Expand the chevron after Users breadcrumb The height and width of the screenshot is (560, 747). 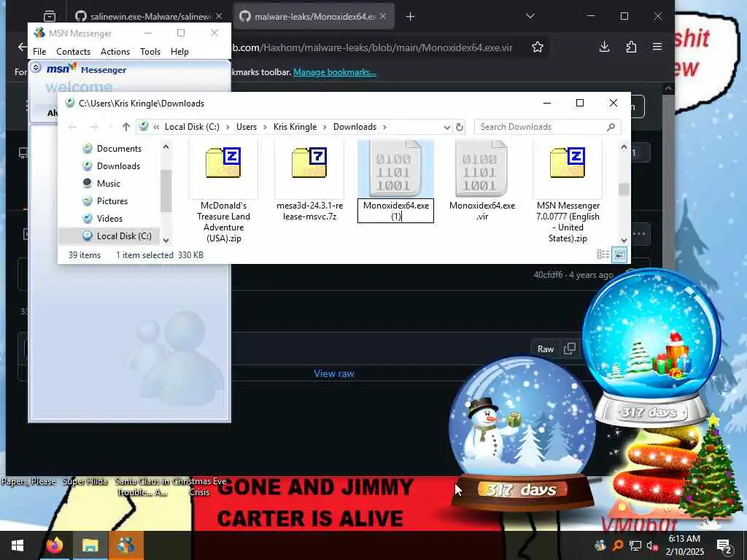[x=265, y=127]
